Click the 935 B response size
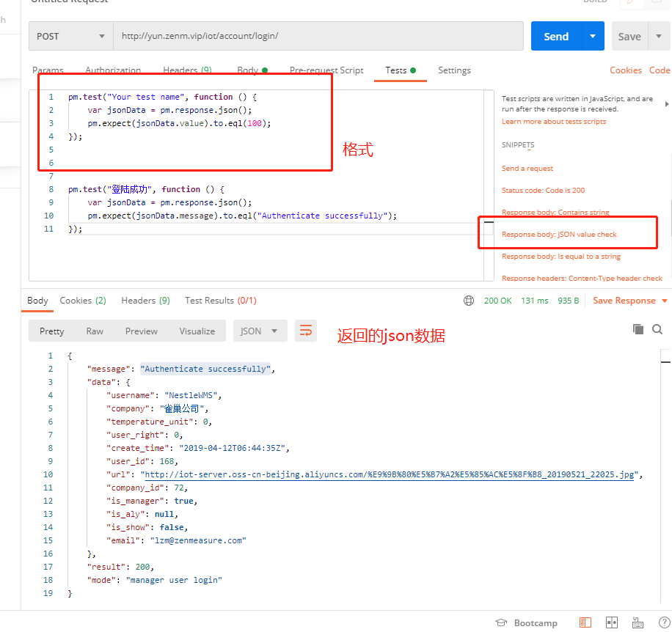The image size is (672, 632). pos(569,301)
